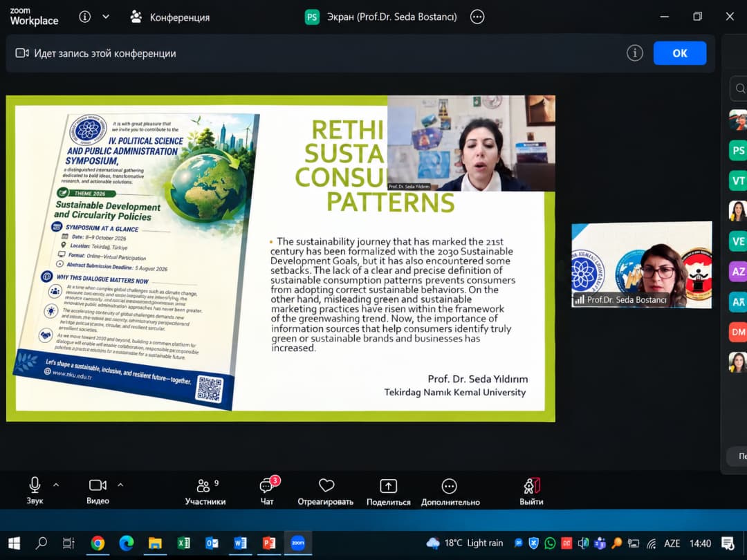Open the meeting information icon in title bar

(85, 17)
